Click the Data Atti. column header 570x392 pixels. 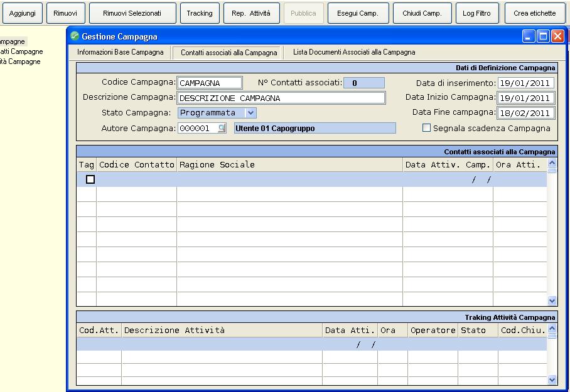click(350, 331)
